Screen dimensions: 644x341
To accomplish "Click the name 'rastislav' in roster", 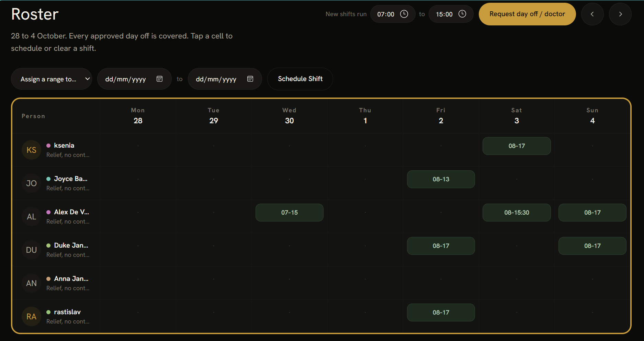I will 67,312.
